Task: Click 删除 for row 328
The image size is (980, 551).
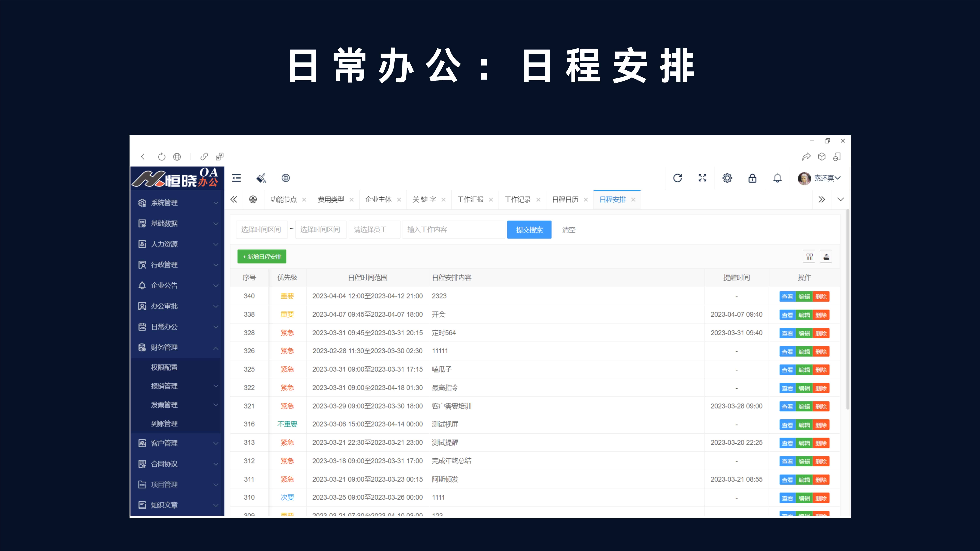Action: click(x=821, y=334)
